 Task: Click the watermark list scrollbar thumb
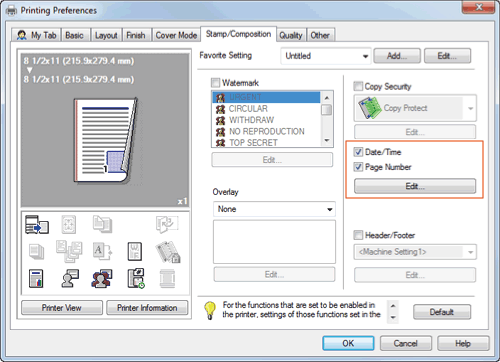click(x=327, y=110)
